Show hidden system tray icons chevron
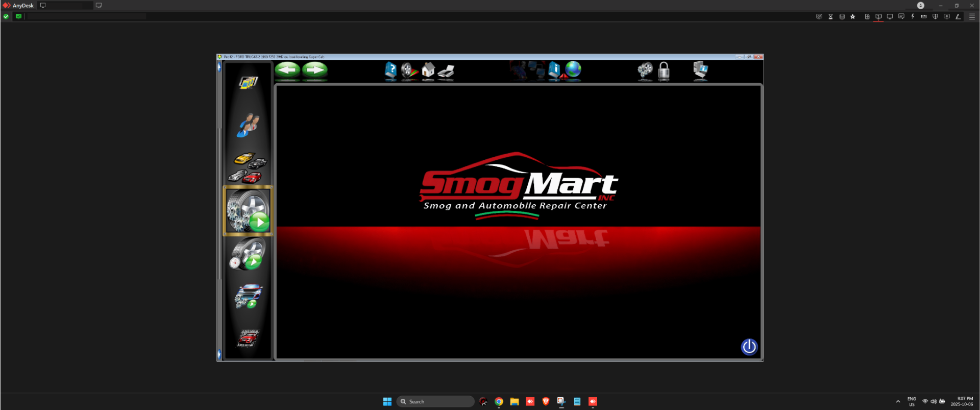Image resolution: width=980 pixels, height=410 pixels. [898, 401]
